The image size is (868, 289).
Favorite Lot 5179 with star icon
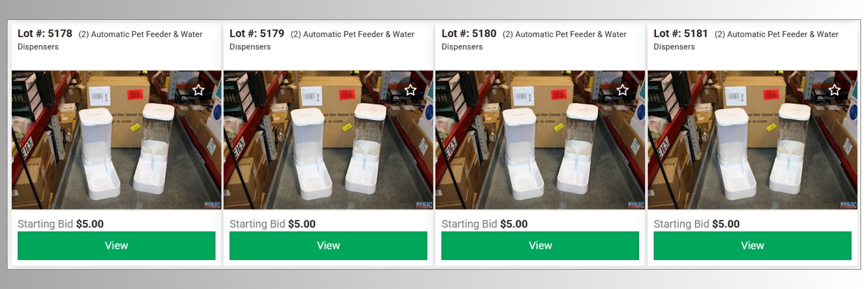[410, 90]
